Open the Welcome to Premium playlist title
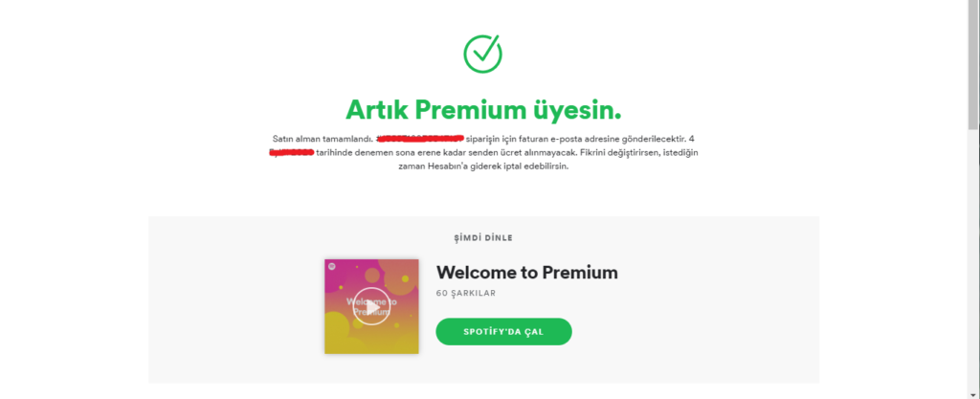 (x=527, y=273)
